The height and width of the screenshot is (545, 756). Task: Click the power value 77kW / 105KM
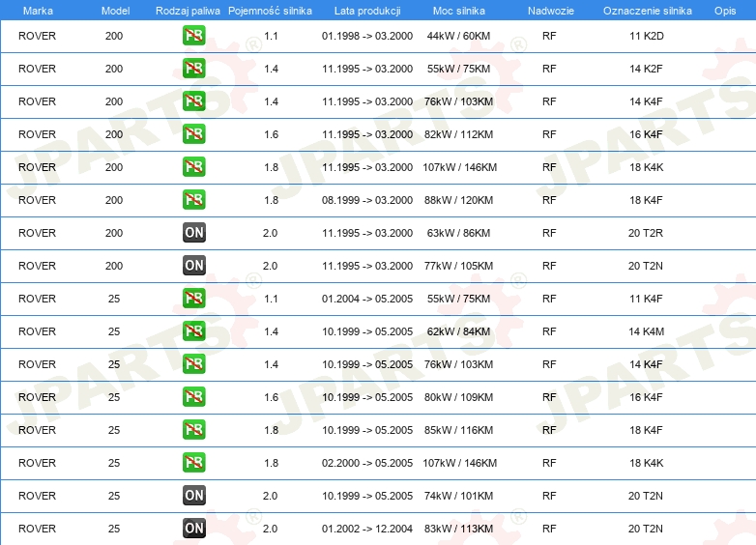pyautogui.click(x=458, y=266)
